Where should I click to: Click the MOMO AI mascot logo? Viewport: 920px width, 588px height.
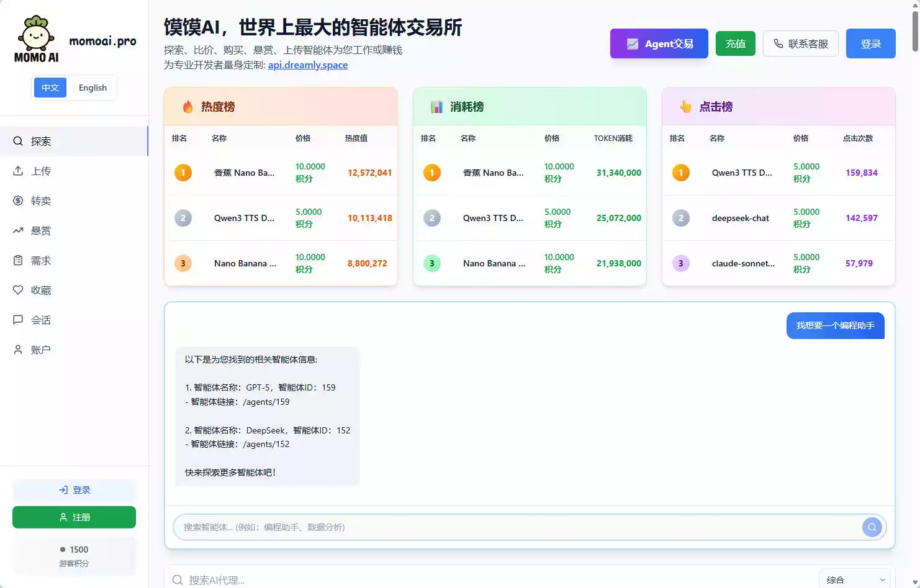[37, 39]
